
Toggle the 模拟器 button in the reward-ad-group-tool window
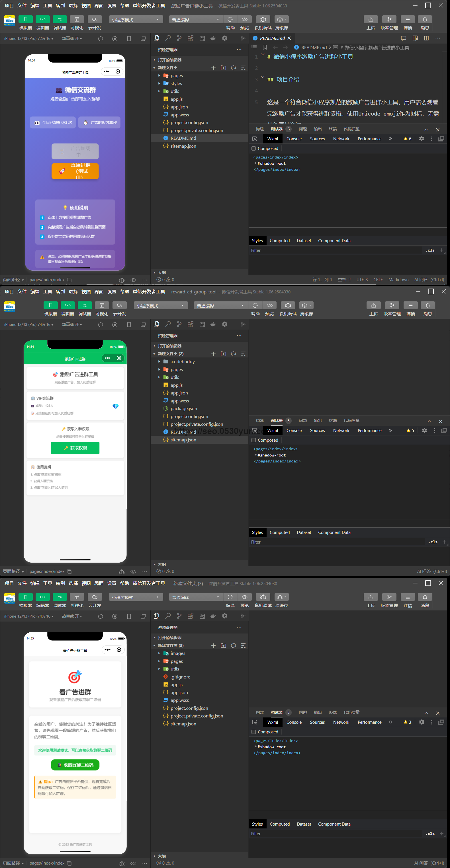click(x=50, y=305)
